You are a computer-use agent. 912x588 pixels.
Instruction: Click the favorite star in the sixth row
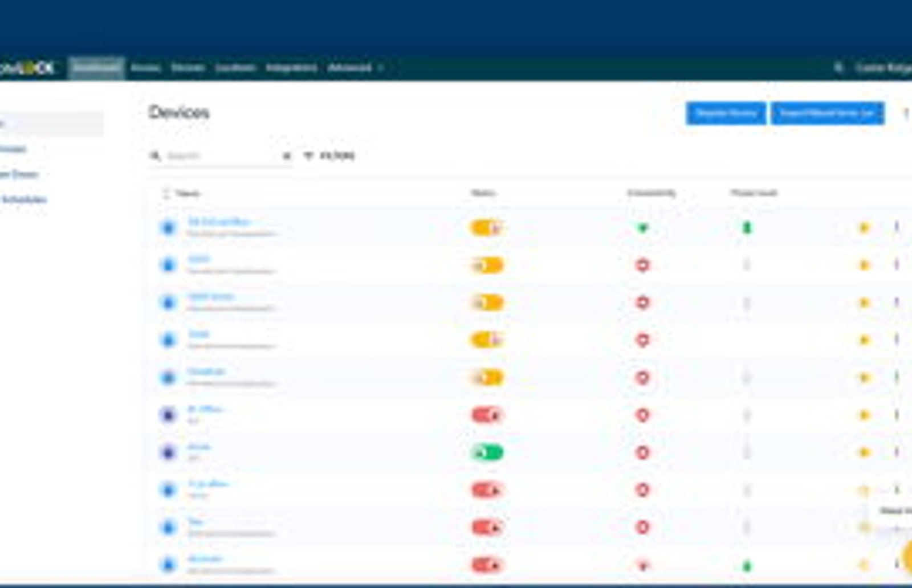click(864, 415)
